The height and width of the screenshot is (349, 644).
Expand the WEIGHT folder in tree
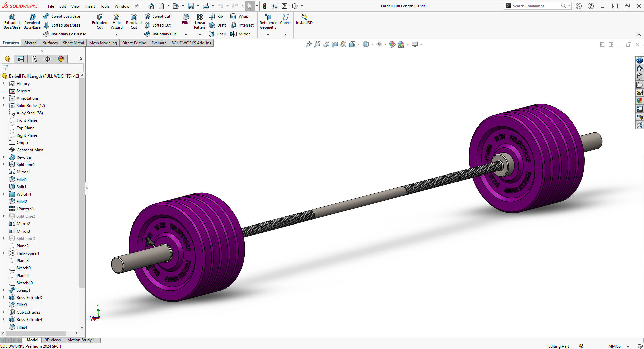click(x=4, y=194)
